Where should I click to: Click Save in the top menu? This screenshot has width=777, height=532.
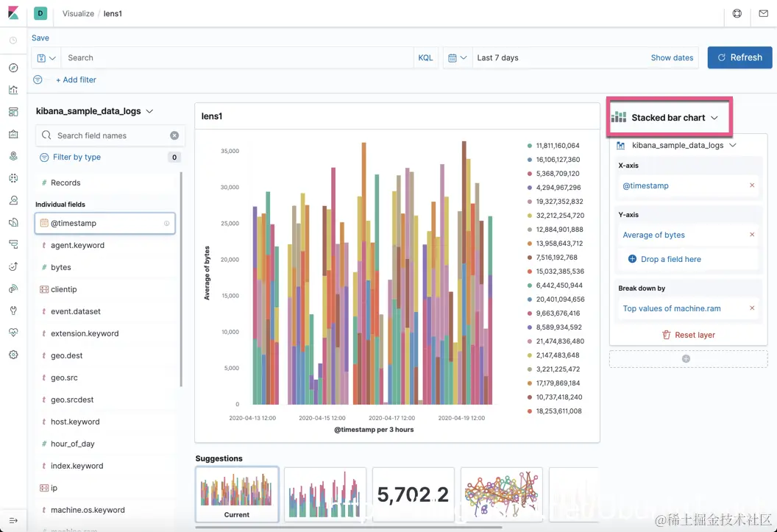click(40, 38)
